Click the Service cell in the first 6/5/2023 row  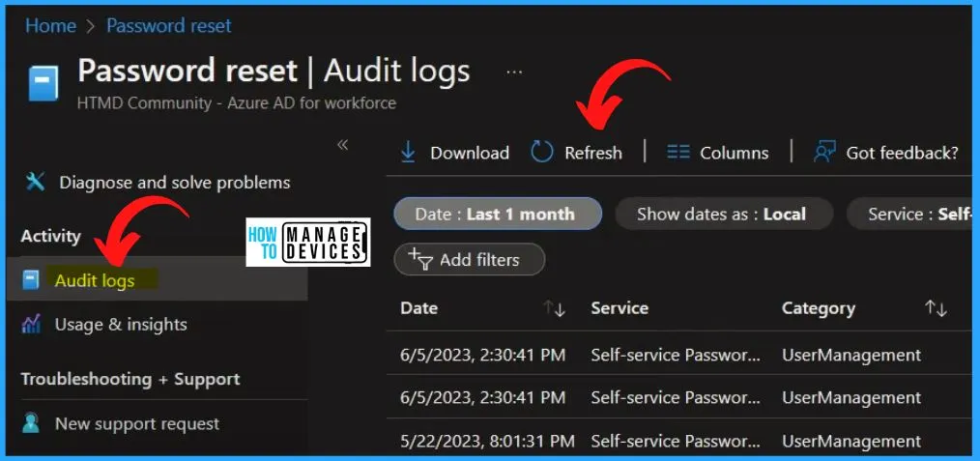pos(677,355)
